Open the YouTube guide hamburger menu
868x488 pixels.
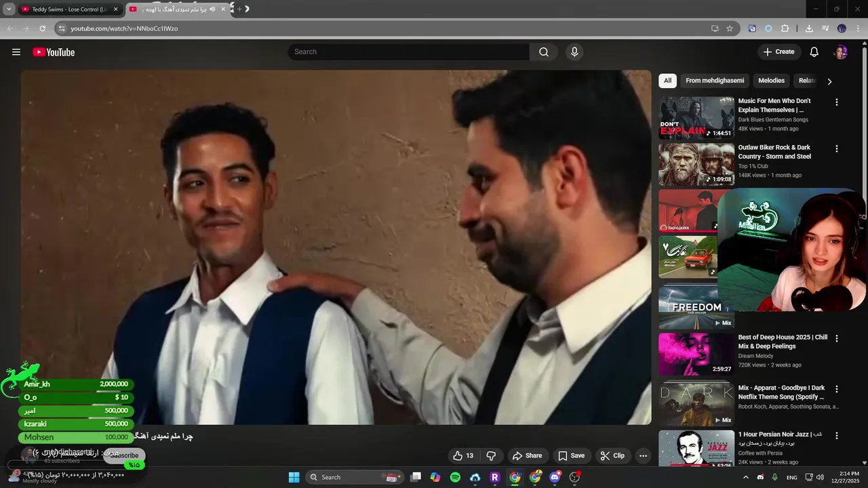16,52
